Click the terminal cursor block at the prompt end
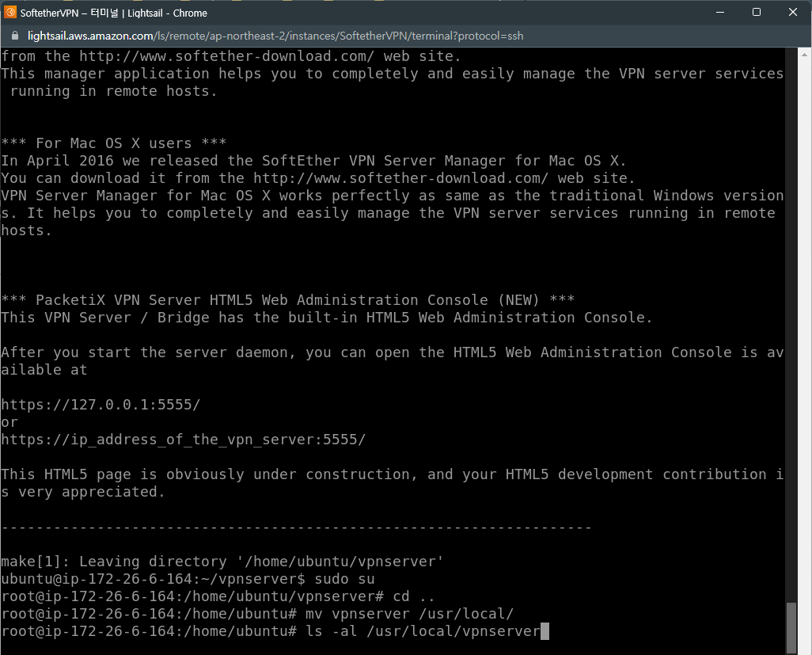This screenshot has width=812, height=655. tap(544, 632)
